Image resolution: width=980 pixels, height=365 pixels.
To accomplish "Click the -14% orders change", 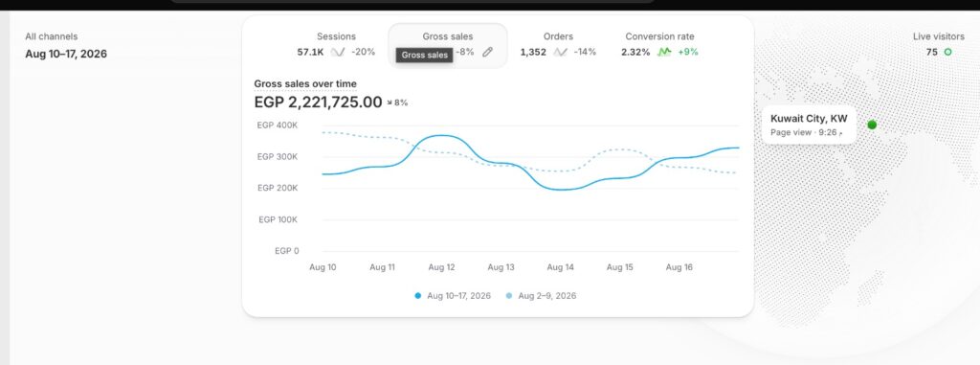I will pos(585,52).
